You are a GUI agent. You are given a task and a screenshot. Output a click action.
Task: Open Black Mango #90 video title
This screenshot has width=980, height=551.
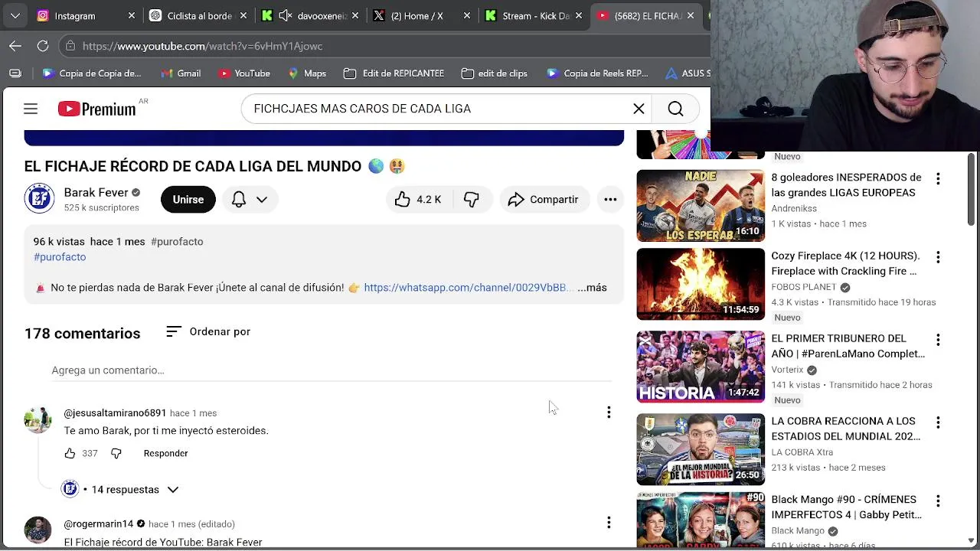coord(846,507)
